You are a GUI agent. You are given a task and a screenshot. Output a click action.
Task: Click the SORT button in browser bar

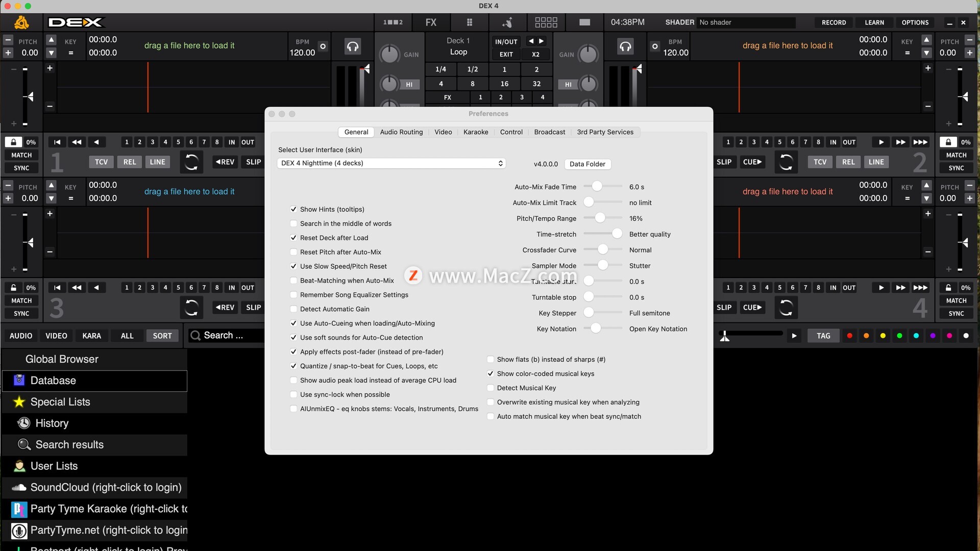coord(162,336)
